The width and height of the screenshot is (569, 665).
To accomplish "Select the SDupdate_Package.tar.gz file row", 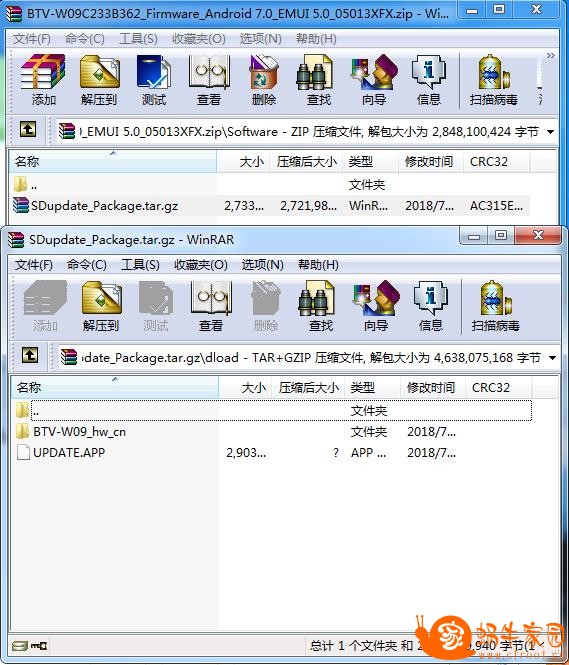I will click(x=270, y=206).
